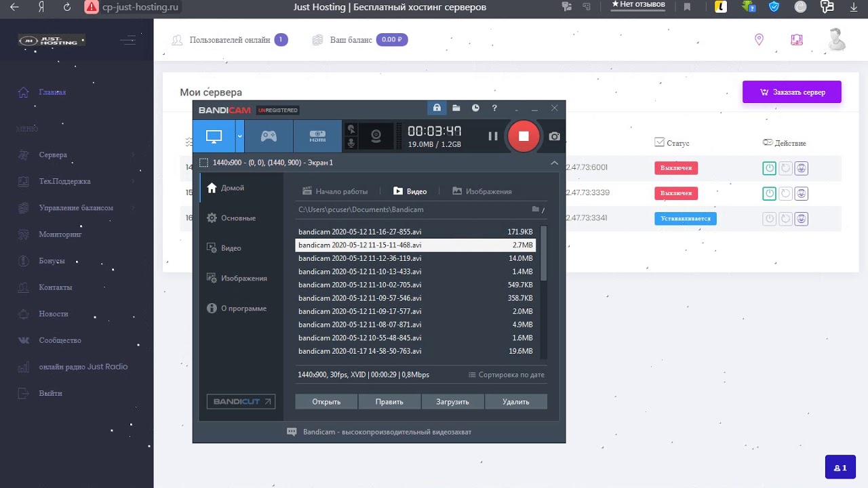Open the user avatar profile menu
The height and width of the screenshot is (488, 868).
point(837,39)
